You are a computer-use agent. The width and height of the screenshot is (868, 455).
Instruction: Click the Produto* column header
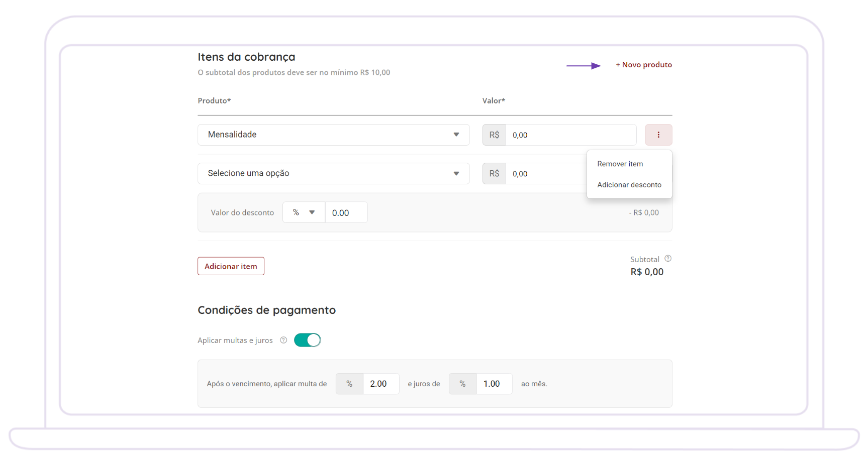click(x=214, y=100)
